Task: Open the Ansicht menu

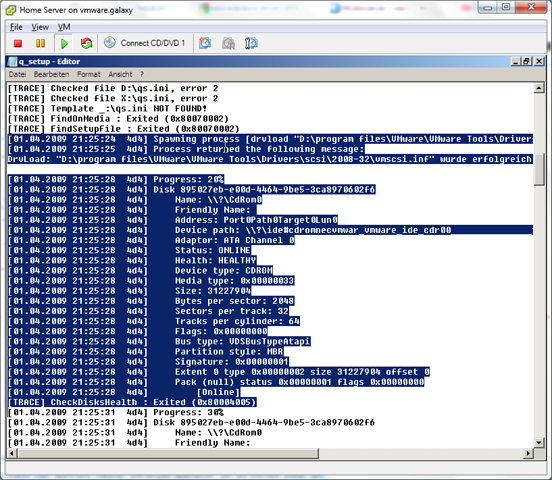Action: tap(120, 74)
